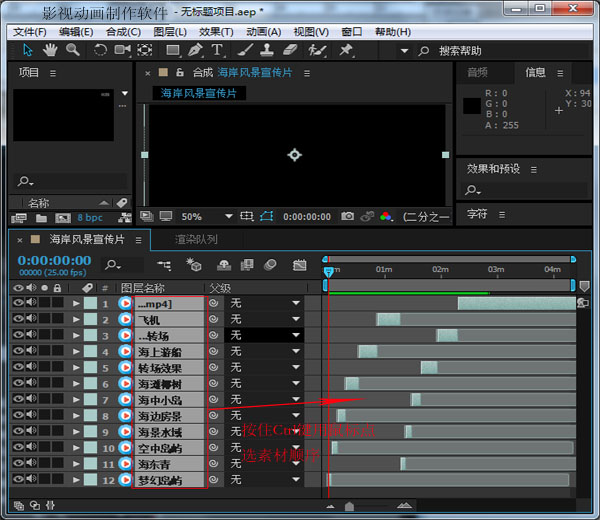The width and height of the screenshot is (600, 520).
Task: Select the Clone Stamp tool
Action: pyautogui.click(x=265, y=50)
